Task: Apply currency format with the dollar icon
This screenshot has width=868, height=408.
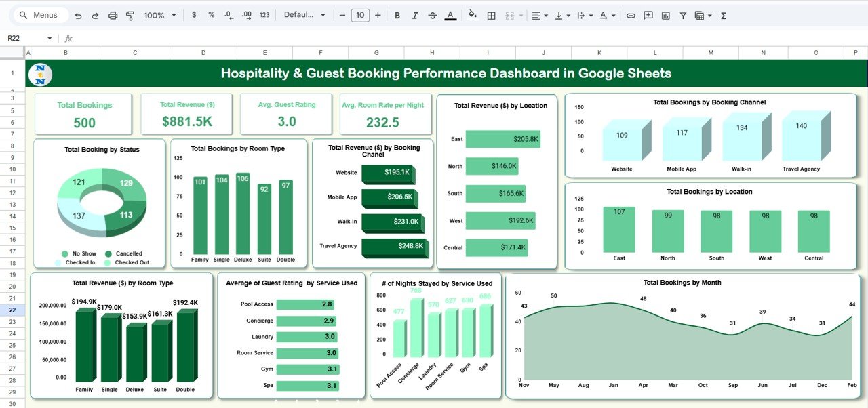Action: pyautogui.click(x=193, y=14)
